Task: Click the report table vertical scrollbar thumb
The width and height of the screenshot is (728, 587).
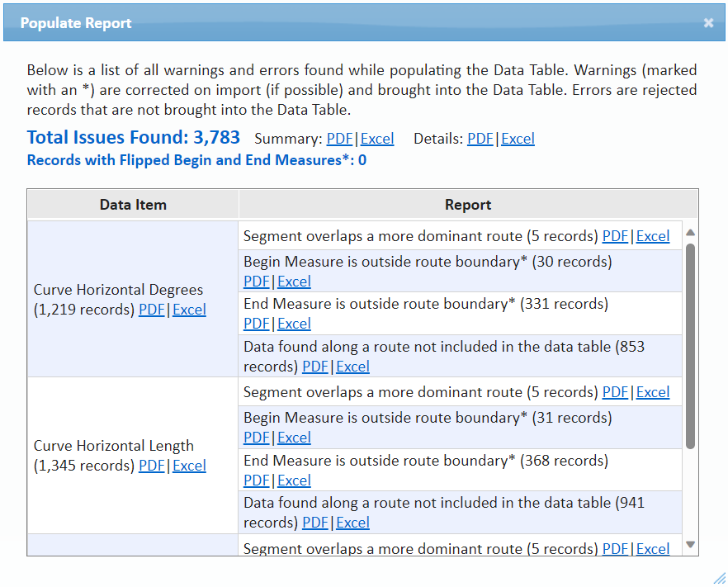Action: coord(690,346)
